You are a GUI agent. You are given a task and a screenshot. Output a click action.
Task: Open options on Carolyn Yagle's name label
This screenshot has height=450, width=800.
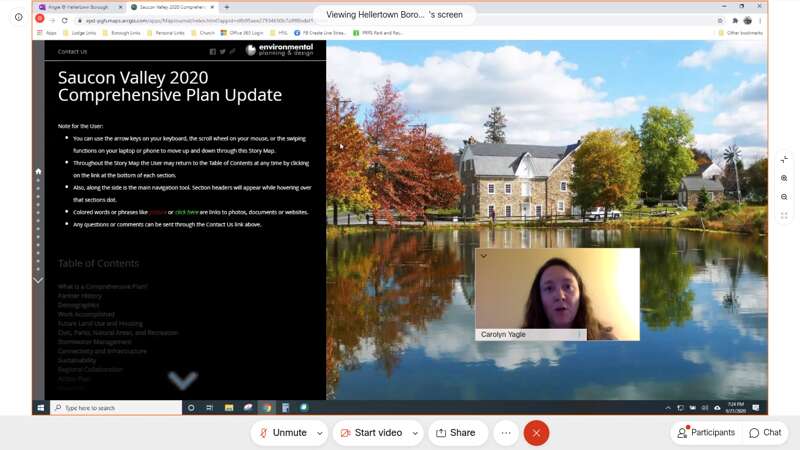(x=579, y=335)
